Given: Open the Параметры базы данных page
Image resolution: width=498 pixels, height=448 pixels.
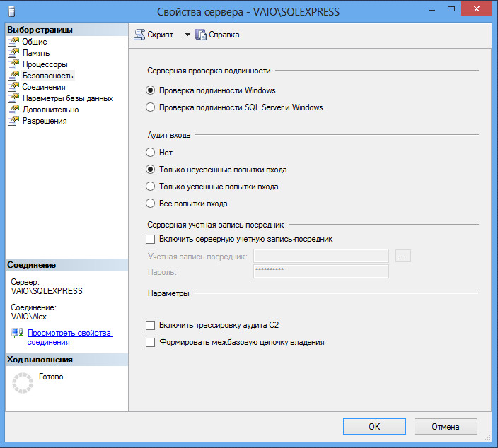Looking at the screenshot, I should (68, 98).
